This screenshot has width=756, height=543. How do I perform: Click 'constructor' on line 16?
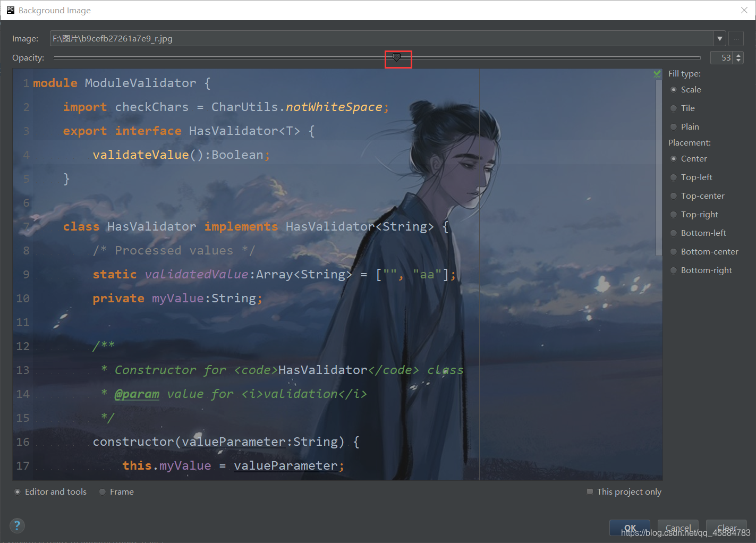tap(133, 442)
